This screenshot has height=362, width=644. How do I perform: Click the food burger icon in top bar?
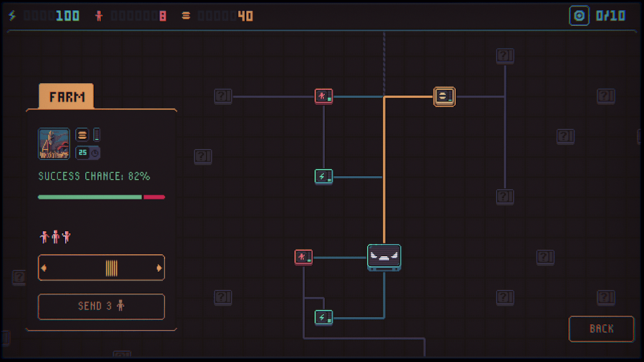[186, 16]
